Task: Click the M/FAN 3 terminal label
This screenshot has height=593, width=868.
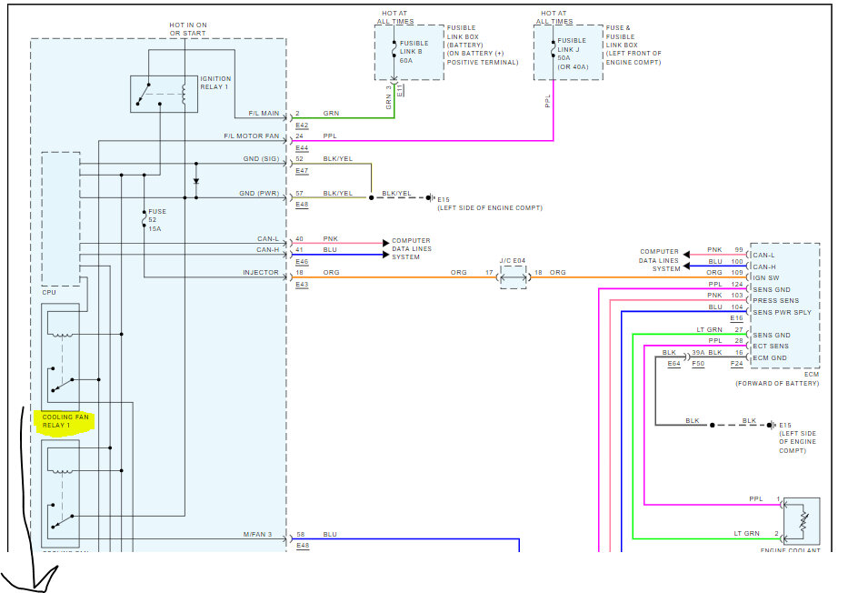Action: [x=259, y=535]
